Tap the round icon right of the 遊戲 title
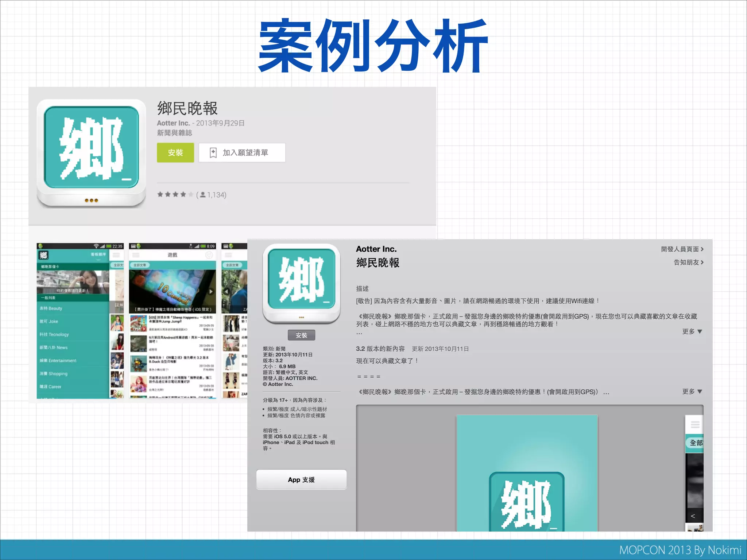This screenshot has height=560, width=747. [x=209, y=255]
